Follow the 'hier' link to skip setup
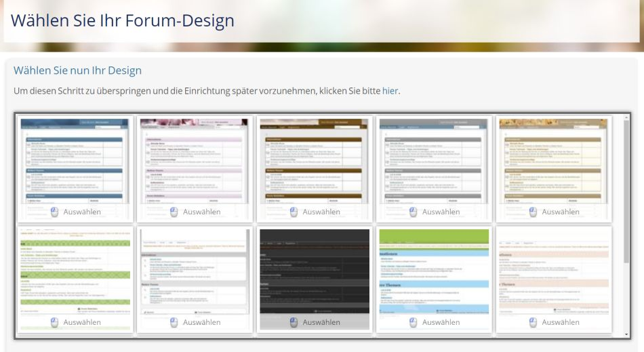Screen dimensions: 644x352 point(390,91)
